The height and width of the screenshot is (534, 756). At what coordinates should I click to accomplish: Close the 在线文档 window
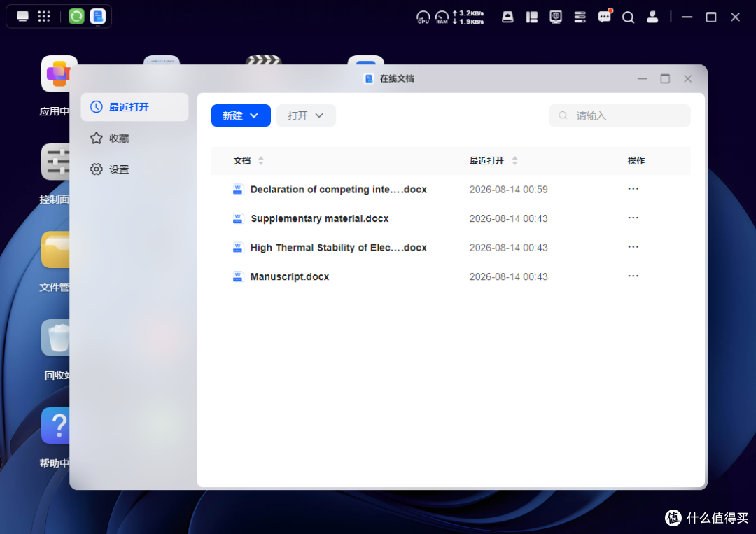click(688, 78)
